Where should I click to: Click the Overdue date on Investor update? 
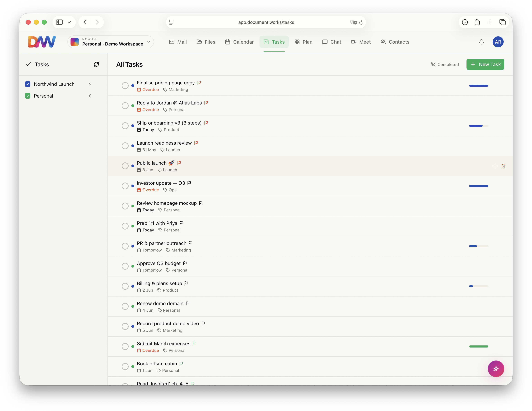(x=148, y=190)
